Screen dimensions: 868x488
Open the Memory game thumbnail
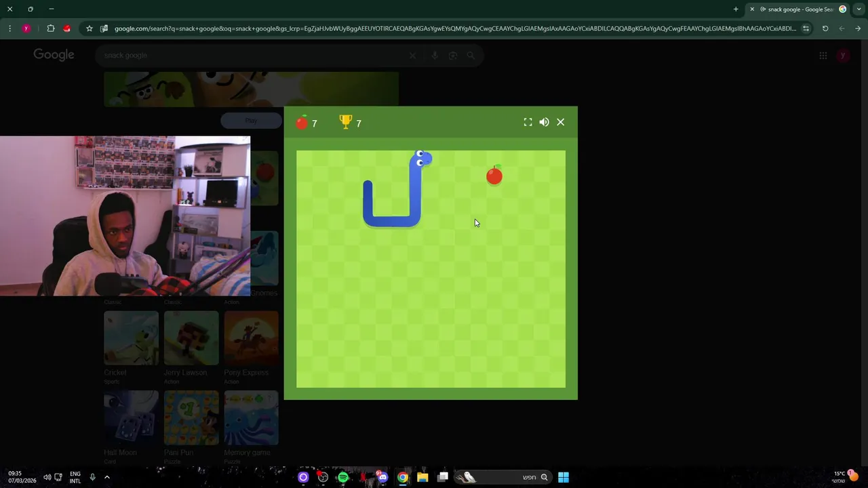[x=251, y=418]
